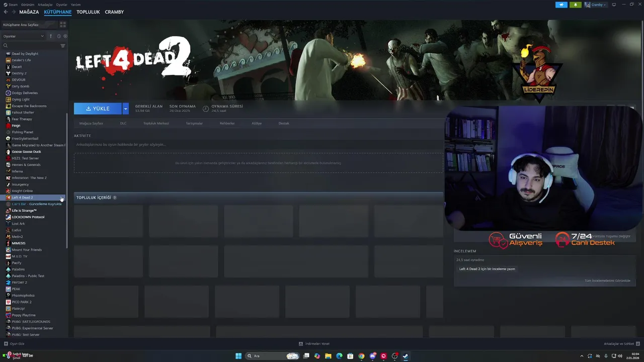
Task: Open the Topluluk Merkezi link
Action: click(x=156, y=123)
